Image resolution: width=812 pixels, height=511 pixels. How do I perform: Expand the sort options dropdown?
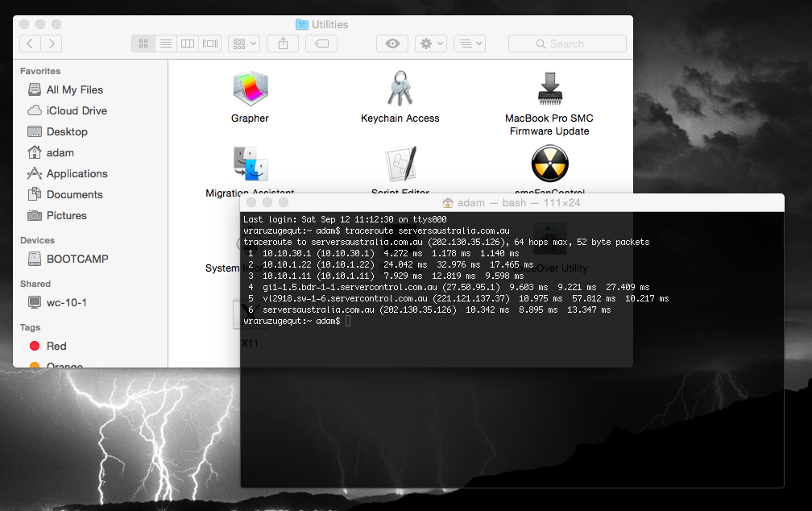(470, 44)
